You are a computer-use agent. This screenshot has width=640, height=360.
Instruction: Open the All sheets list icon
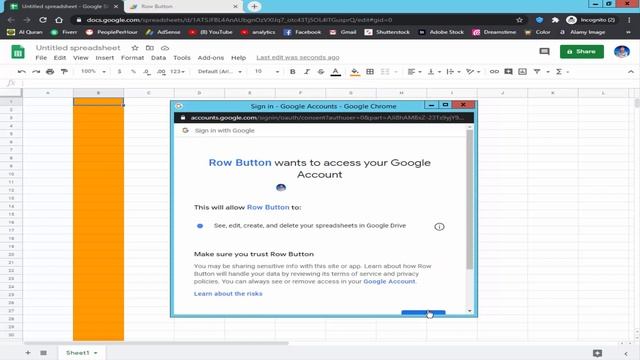pyautogui.click(x=43, y=353)
